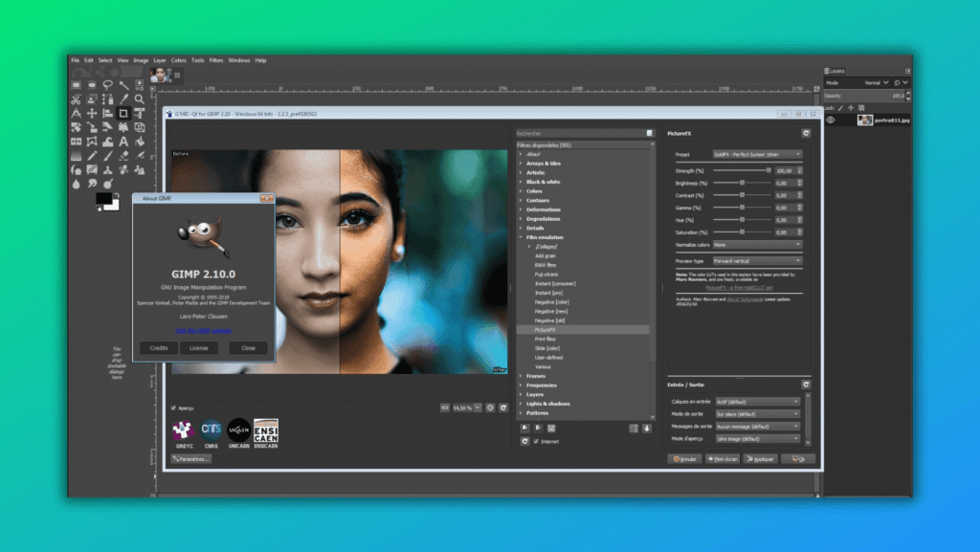Select the Dodge/Burn tool

tap(107, 185)
